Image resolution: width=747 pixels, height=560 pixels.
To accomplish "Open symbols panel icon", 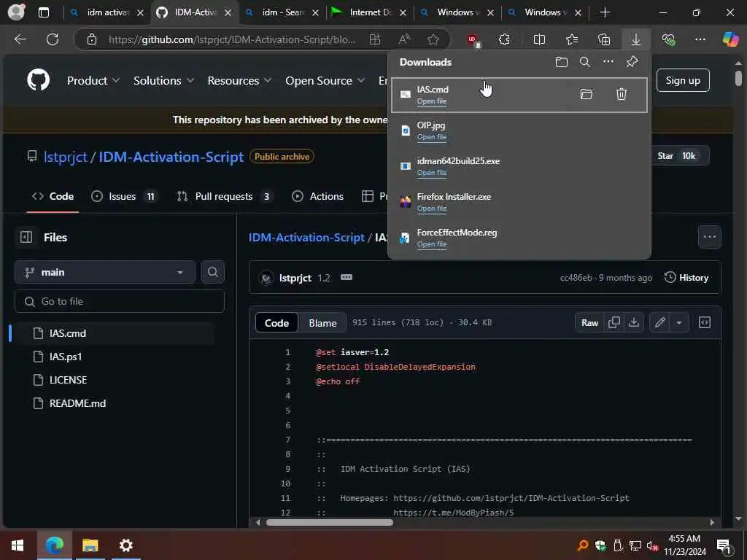I will click(705, 322).
